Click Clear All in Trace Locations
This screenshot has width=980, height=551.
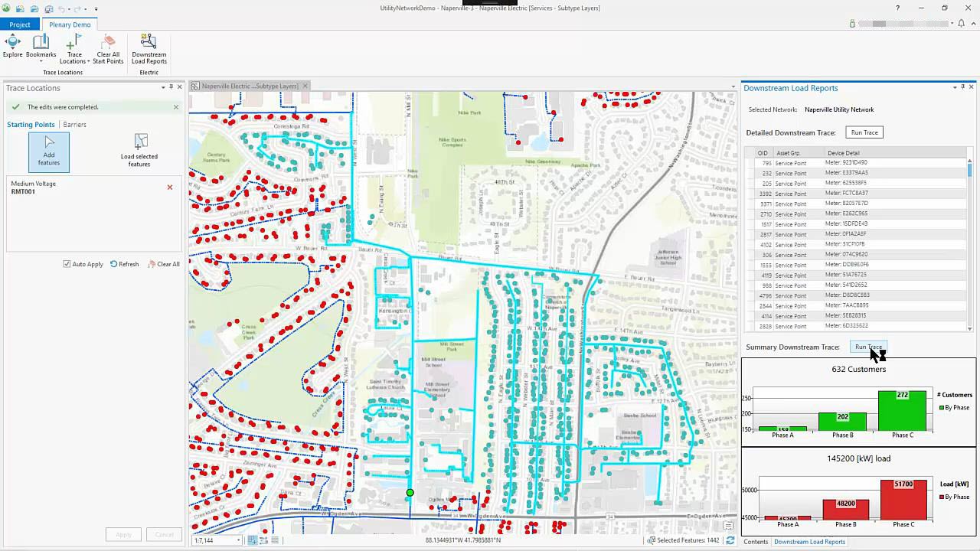click(x=164, y=264)
